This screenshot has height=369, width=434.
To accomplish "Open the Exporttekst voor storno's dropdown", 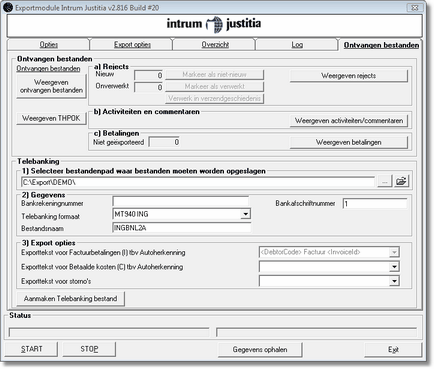I will click(x=394, y=281).
